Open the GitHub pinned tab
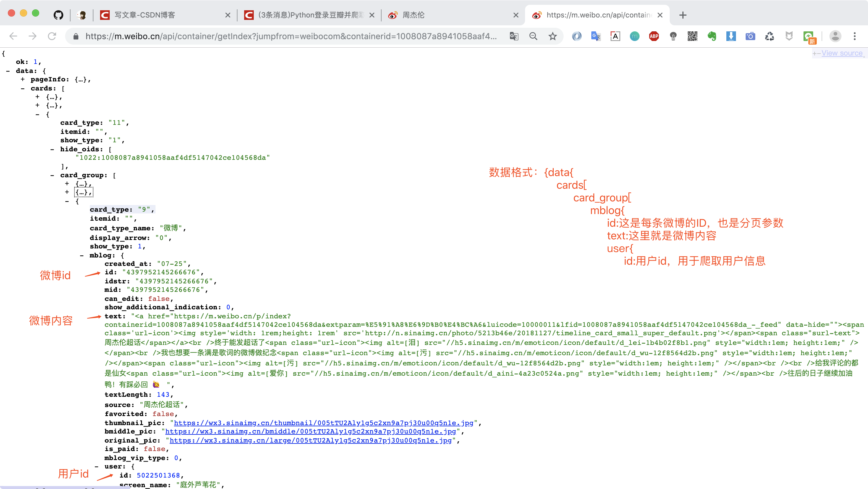The width and height of the screenshot is (868, 489). click(x=58, y=15)
